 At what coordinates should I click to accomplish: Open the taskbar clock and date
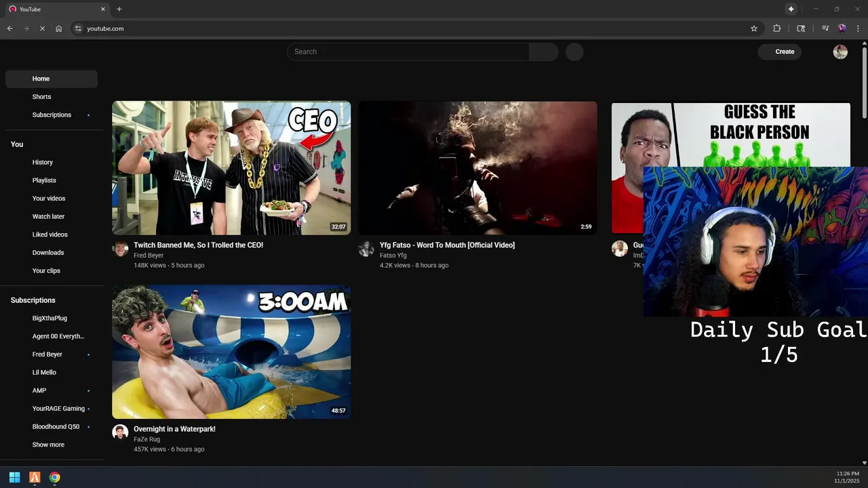[848, 477]
